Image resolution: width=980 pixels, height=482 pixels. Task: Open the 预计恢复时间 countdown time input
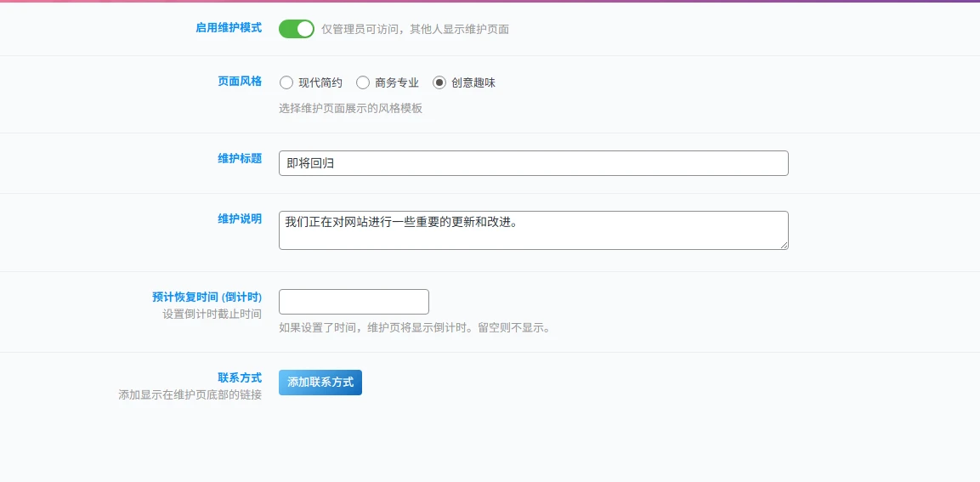[x=354, y=302]
